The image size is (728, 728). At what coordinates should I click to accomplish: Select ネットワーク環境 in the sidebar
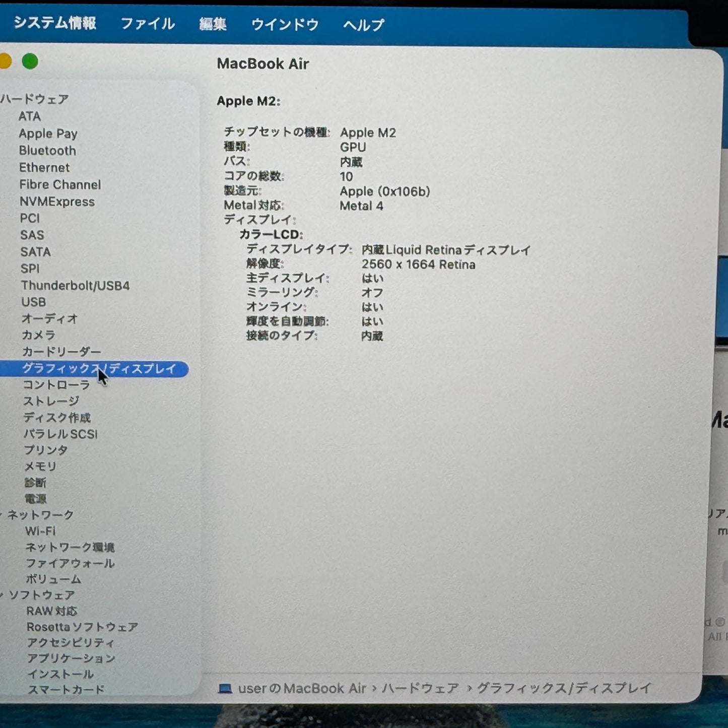[x=70, y=547]
